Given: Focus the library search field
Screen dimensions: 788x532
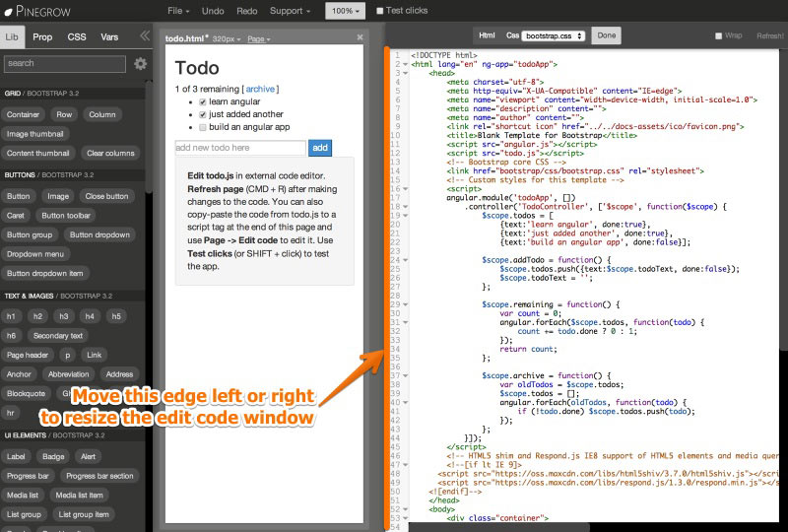Looking at the screenshot, I should pyautogui.click(x=65, y=64).
